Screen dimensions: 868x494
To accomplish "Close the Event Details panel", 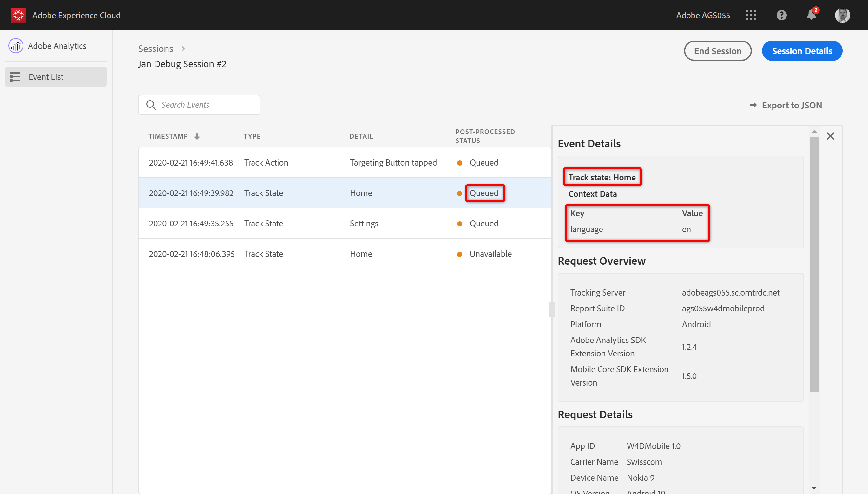I will (831, 136).
